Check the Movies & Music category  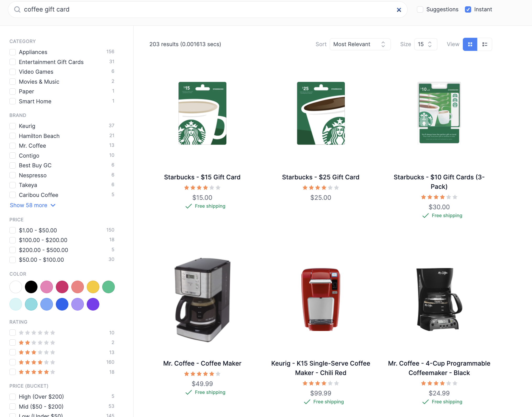13,82
